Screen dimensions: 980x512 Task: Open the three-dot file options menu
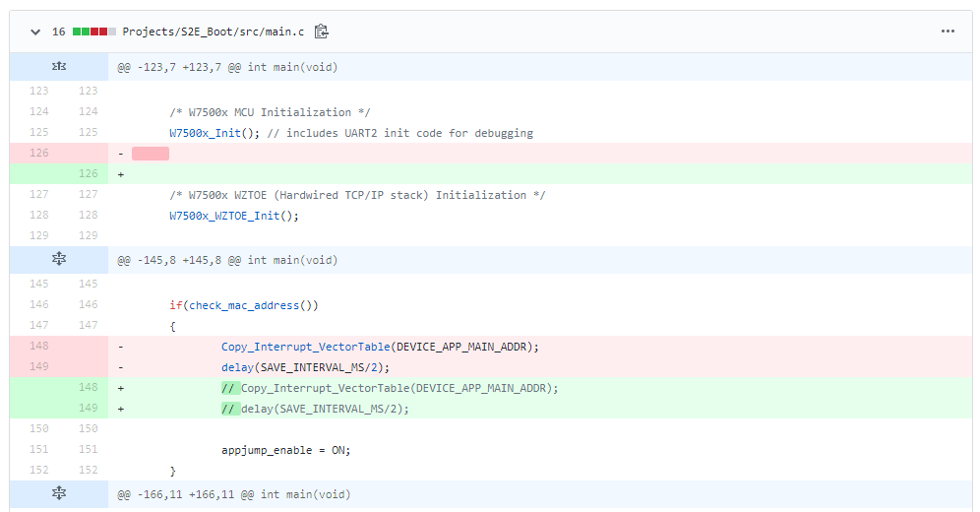pos(948,32)
